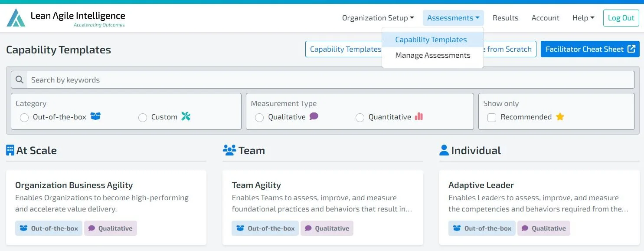Image resolution: width=644 pixels, height=251 pixels.
Task: Click the Accelerating Outcomes tagline
Action: point(99,25)
